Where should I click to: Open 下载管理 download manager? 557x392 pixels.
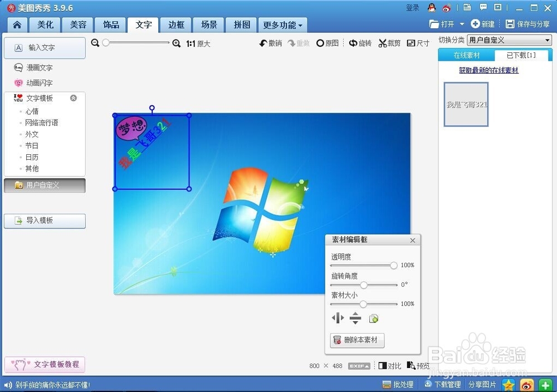[442, 385]
